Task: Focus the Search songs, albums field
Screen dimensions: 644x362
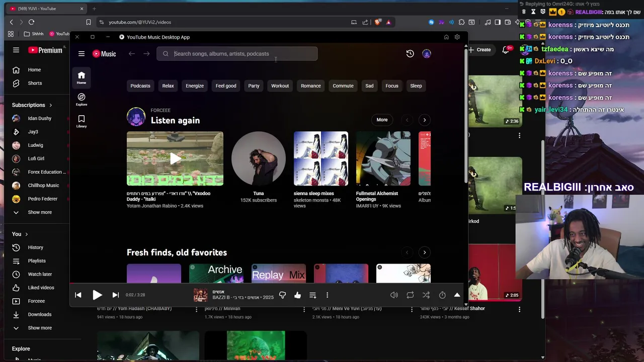Action: click(x=237, y=54)
